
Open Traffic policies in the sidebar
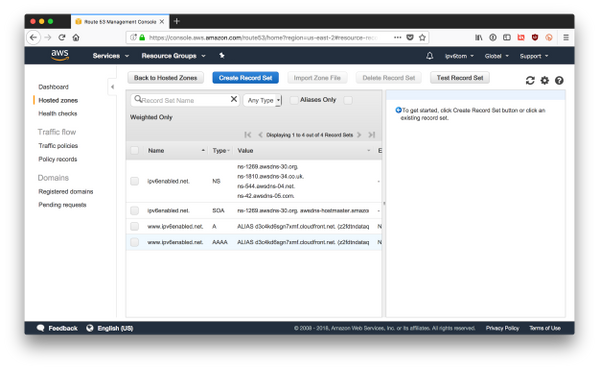[58, 146]
